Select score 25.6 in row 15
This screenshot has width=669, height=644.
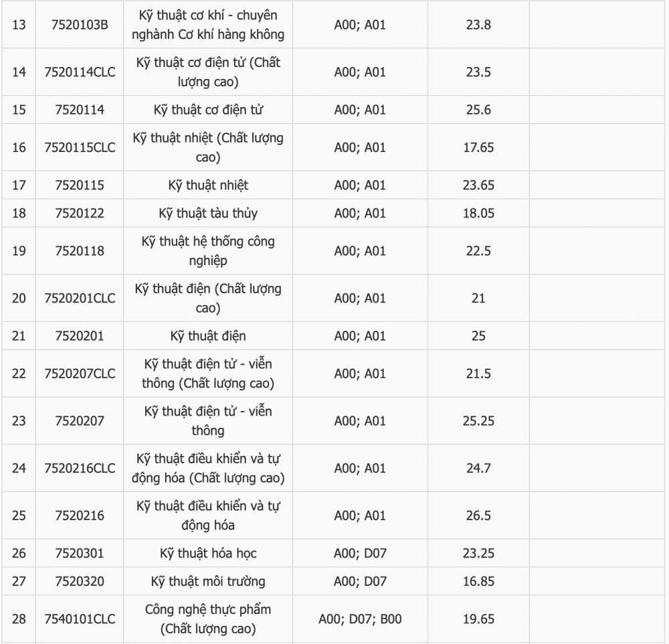(x=478, y=110)
